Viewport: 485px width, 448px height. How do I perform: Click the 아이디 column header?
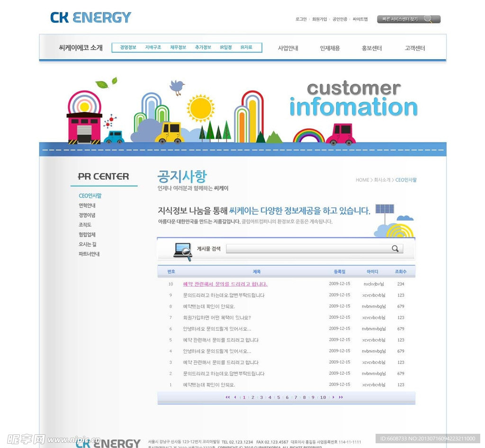click(372, 271)
